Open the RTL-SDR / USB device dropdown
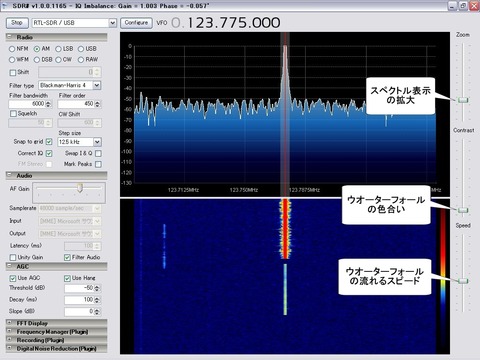Image resolution: width=480 pixels, height=360 pixels. 113,23
